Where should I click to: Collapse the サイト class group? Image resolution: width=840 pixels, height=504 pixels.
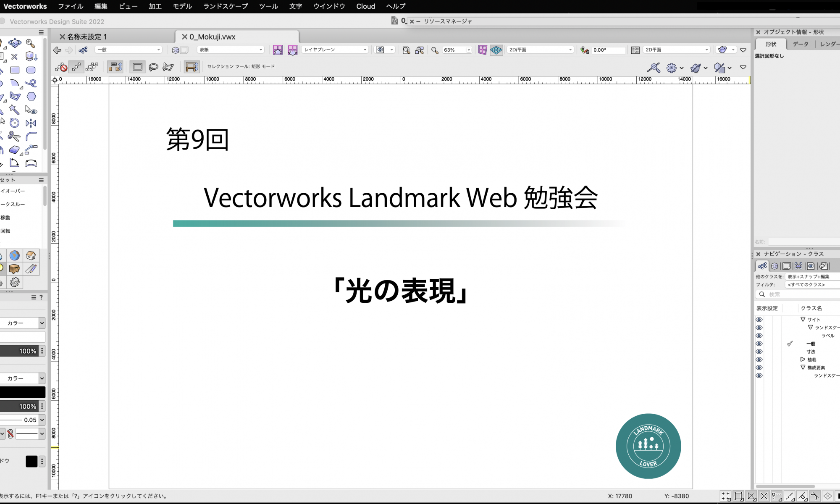[x=803, y=319]
